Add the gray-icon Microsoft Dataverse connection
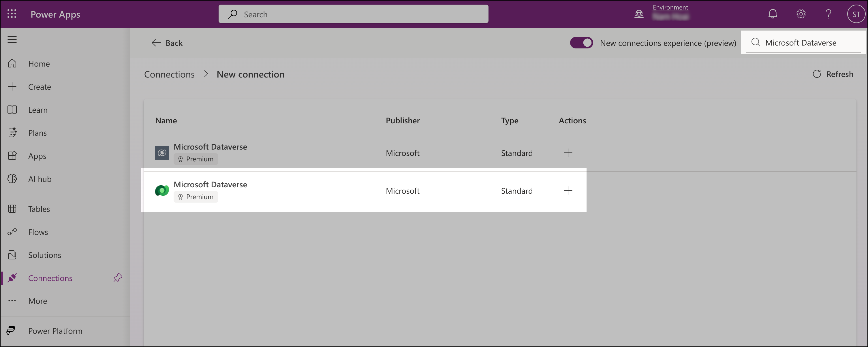Viewport: 868px width, 347px height. click(x=568, y=153)
